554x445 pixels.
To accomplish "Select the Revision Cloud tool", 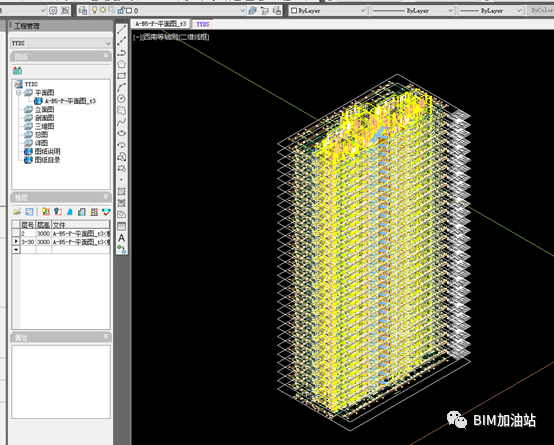I will (122, 110).
